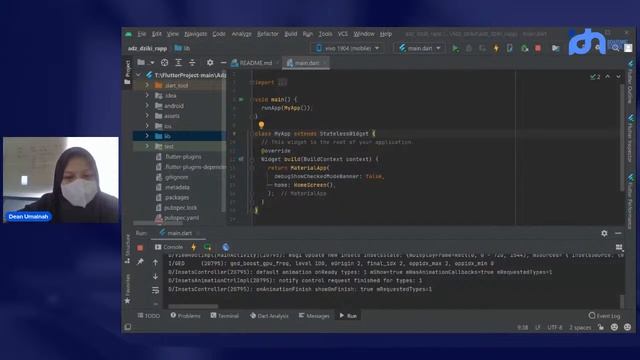This screenshot has height=360, width=640.
Task: Click the down arrow in Run console
Action: pyautogui.click(x=156, y=276)
